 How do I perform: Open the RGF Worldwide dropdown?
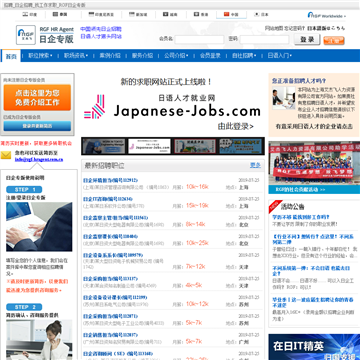[327, 15]
